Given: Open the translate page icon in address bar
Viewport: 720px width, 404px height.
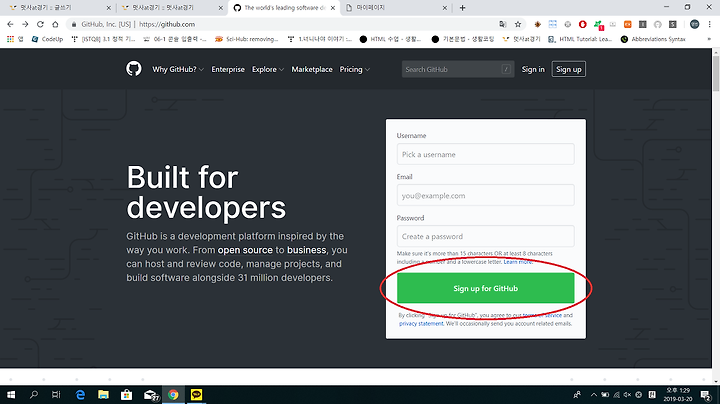Looking at the screenshot, I should pyautogui.click(x=503, y=24).
